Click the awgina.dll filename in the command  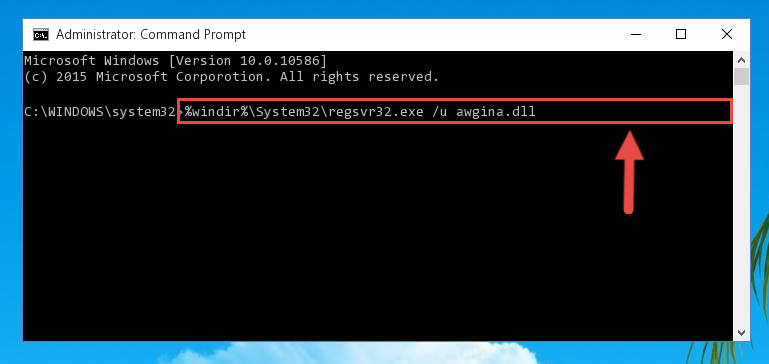click(x=496, y=112)
